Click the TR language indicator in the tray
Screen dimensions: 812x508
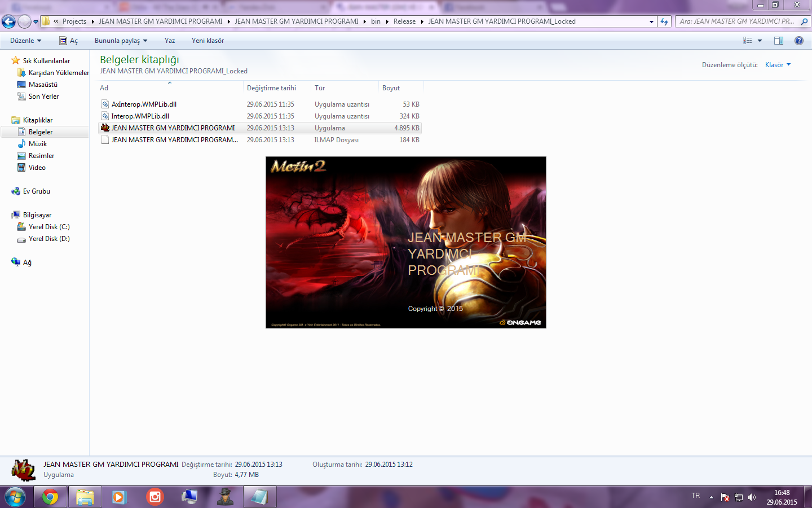click(x=696, y=496)
